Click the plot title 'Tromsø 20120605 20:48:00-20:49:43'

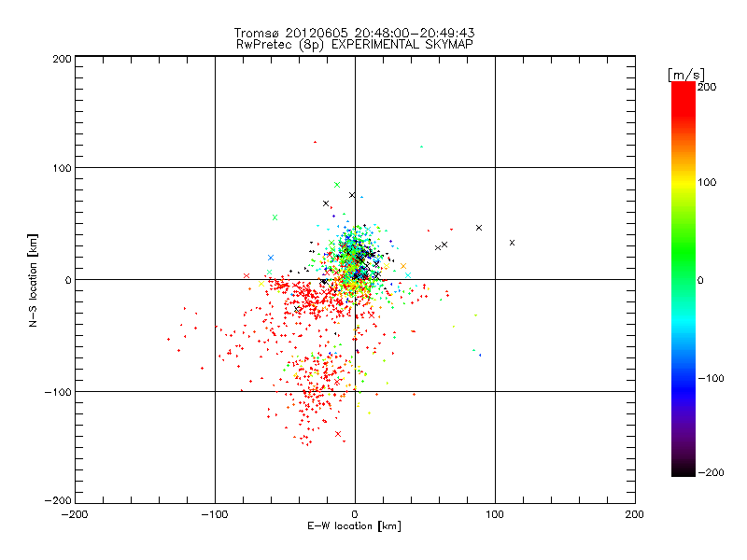click(x=354, y=33)
